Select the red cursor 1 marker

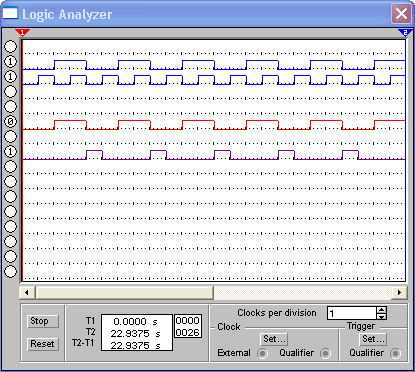tap(22, 32)
